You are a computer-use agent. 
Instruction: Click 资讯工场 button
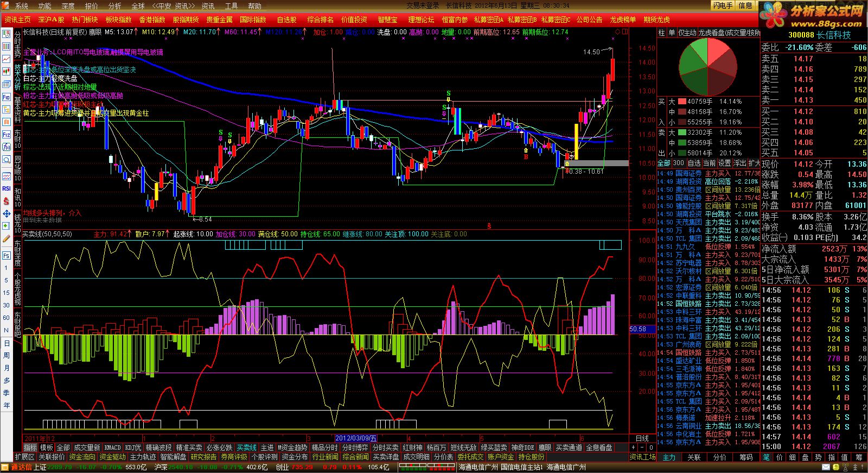(x=642, y=457)
